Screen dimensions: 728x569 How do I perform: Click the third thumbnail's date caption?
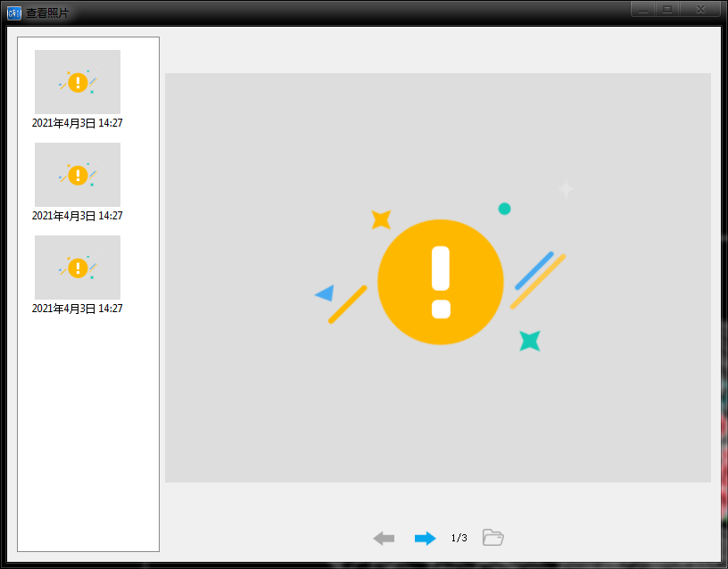tap(77, 309)
